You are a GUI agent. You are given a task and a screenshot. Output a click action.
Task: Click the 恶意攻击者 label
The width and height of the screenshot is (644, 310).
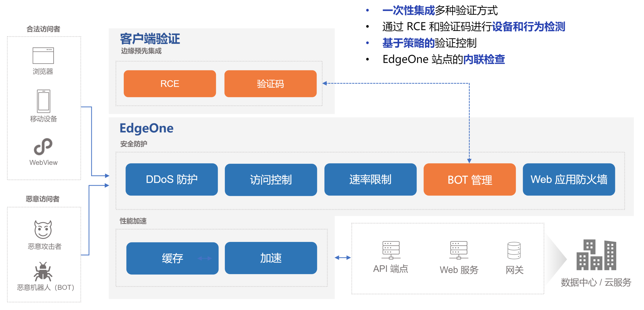[45, 246]
